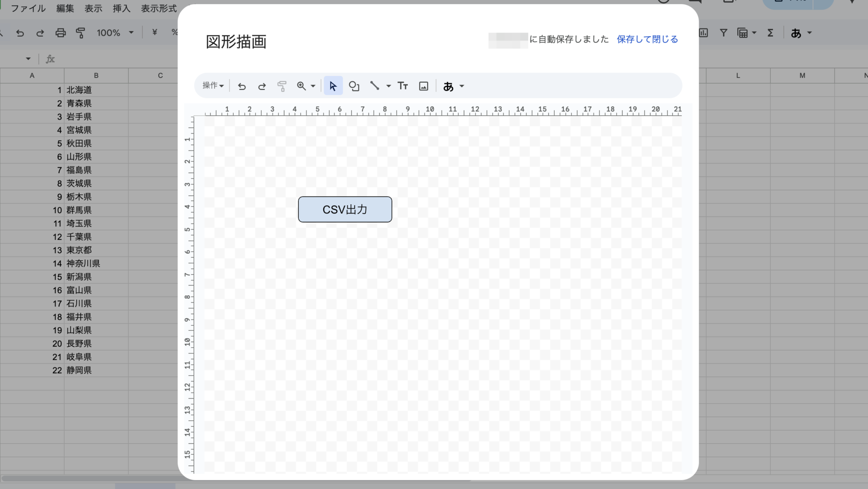Click 保存して閉じる link
Viewport: 868px width, 489px height.
[x=647, y=39]
